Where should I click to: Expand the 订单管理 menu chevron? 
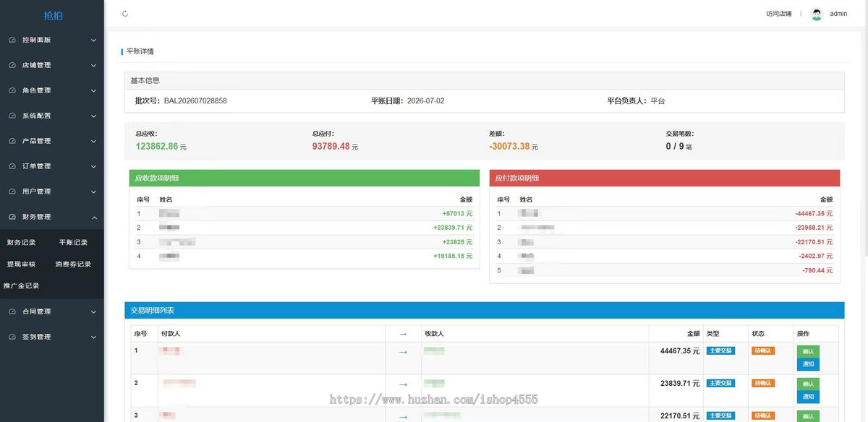coord(93,167)
